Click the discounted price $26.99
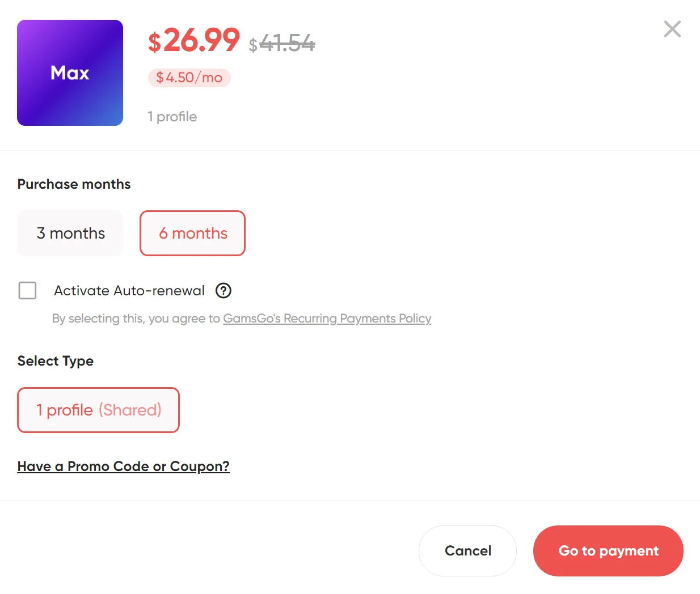The width and height of the screenshot is (700, 594). [193, 42]
